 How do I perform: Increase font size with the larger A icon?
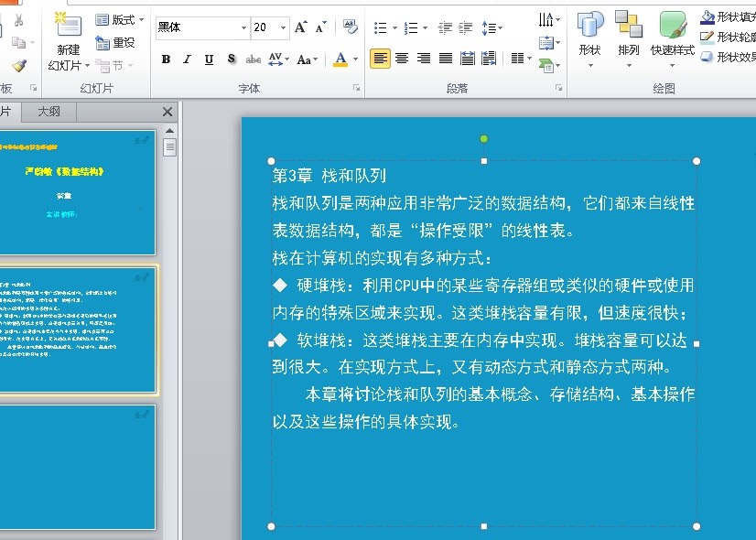301,27
